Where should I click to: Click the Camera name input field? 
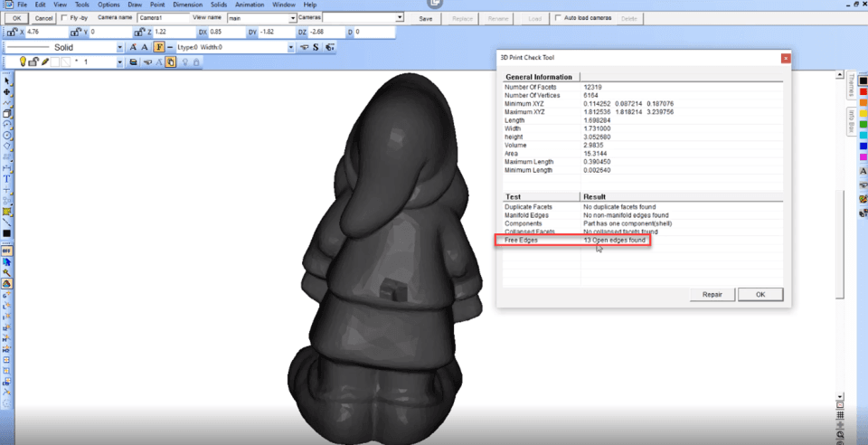click(164, 18)
